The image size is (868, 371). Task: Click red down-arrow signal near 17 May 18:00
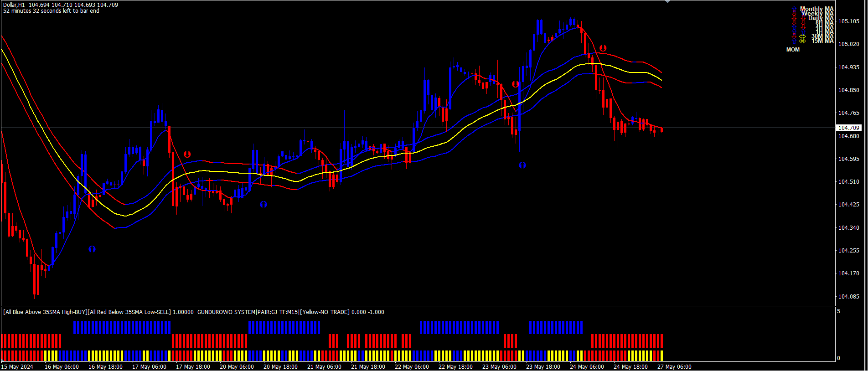click(187, 155)
